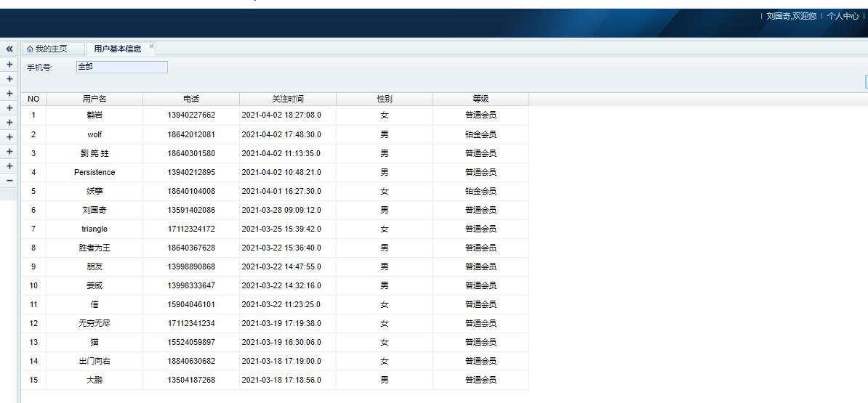This screenshot has height=403, width=868.
Task: Select the row for user wolf
Action: click(x=95, y=134)
